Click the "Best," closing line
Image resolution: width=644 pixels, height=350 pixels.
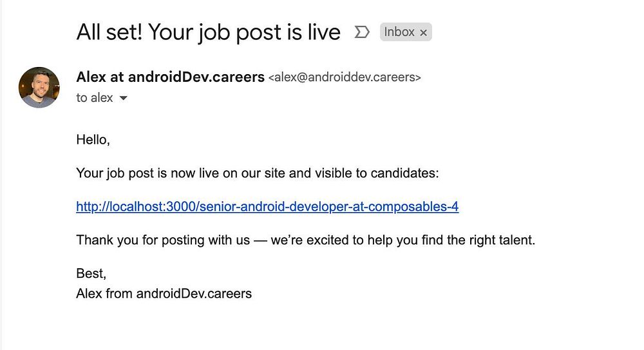point(91,274)
